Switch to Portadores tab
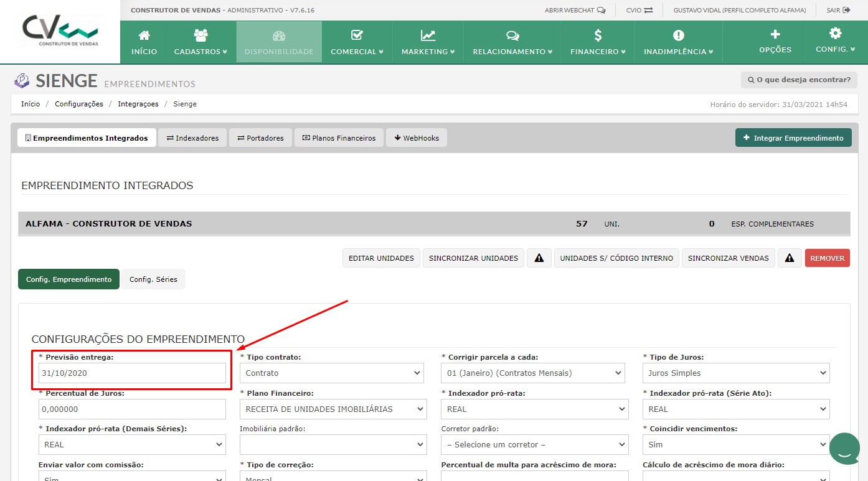 pyautogui.click(x=260, y=138)
